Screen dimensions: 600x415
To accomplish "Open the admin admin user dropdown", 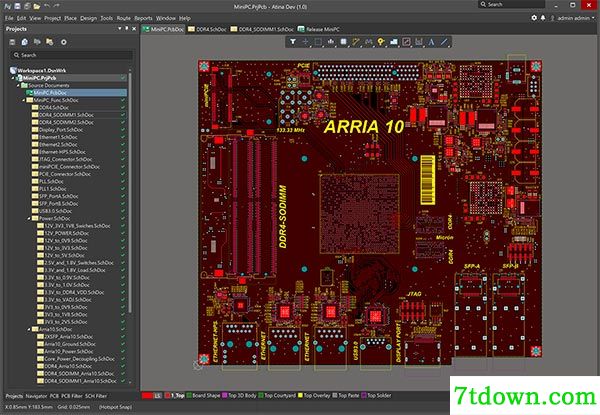I will pyautogui.click(x=573, y=18).
